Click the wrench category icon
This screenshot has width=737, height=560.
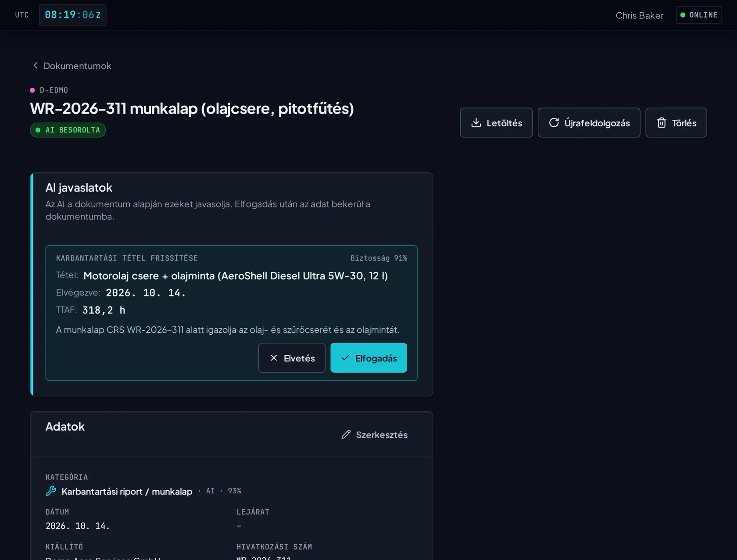(x=51, y=491)
